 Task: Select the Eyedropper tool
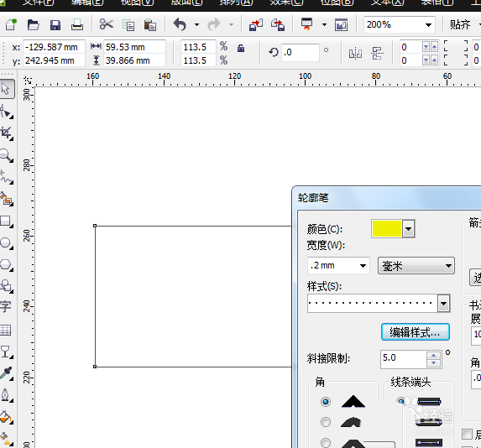click(6, 374)
